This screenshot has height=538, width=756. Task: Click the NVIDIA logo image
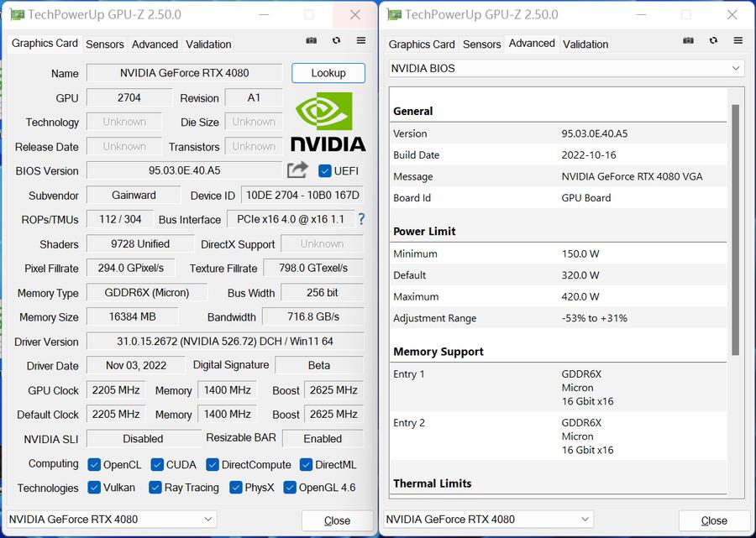(x=328, y=122)
